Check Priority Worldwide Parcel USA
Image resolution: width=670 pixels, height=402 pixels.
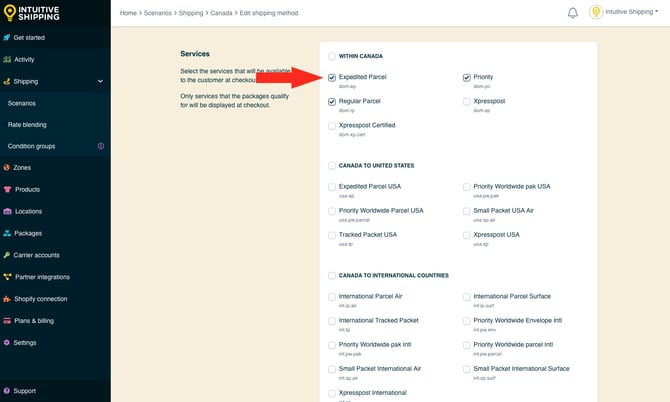point(332,211)
